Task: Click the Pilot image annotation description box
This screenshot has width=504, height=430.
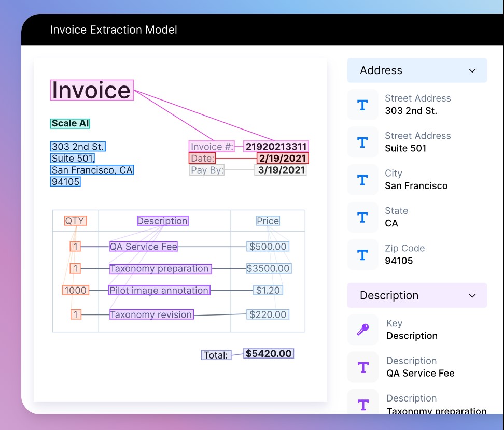Action: (159, 290)
